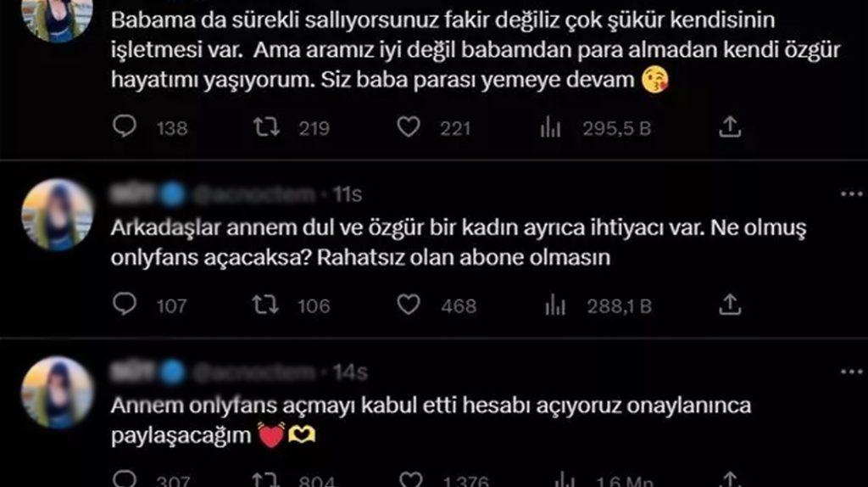This screenshot has height=487, width=868.
Task: Open the 14s timestamp link
Action: 350,372
